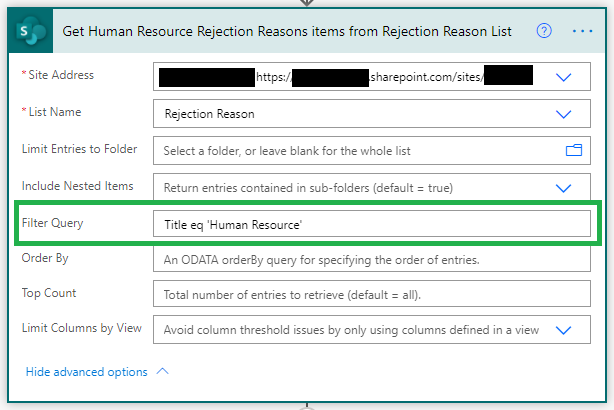Open the Limit Columns by View dropdown
614x410 pixels.
point(563,330)
